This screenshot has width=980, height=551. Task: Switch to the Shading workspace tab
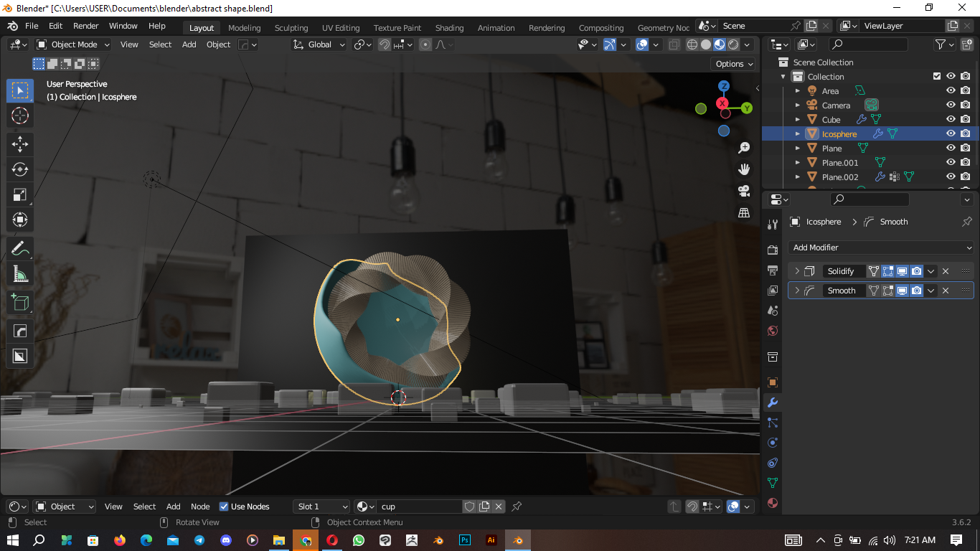coord(449,28)
